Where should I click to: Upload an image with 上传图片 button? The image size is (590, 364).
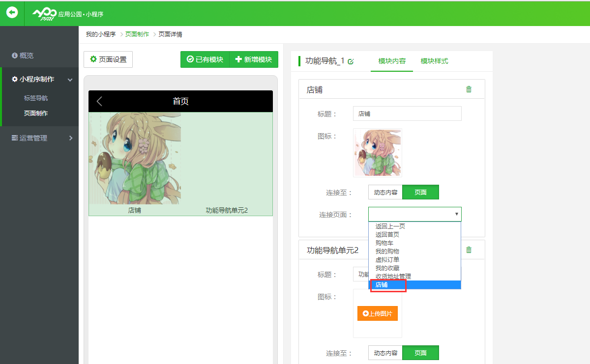[378, 313]
